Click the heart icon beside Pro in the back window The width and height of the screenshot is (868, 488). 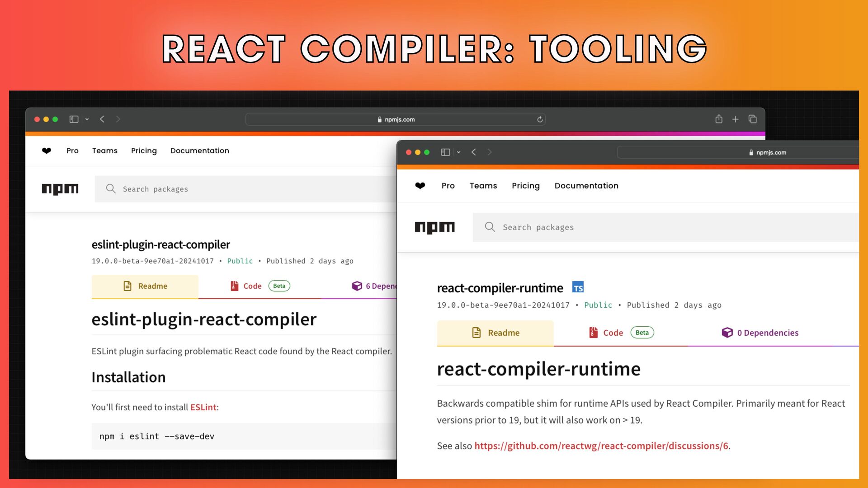(47, 151)
